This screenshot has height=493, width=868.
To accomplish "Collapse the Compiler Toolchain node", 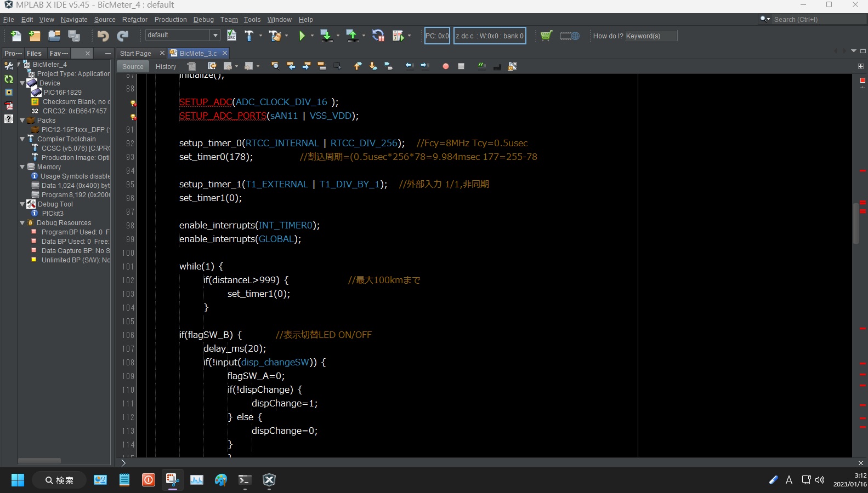I will (22, 139).
